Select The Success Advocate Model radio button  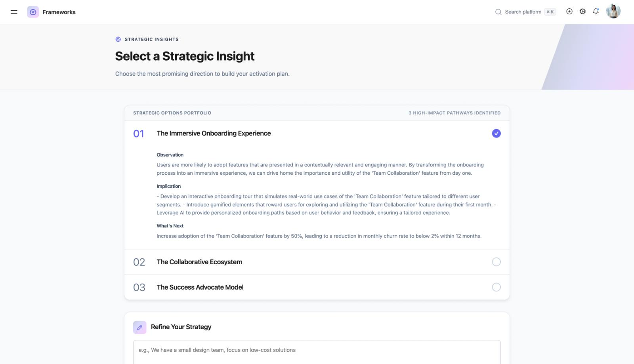tap(497, 287)
